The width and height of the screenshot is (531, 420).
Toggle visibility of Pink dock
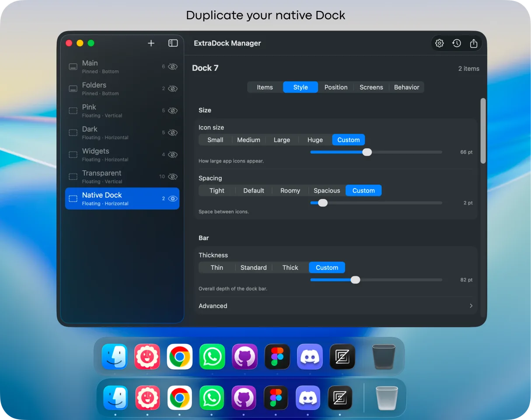click(173, 110)
